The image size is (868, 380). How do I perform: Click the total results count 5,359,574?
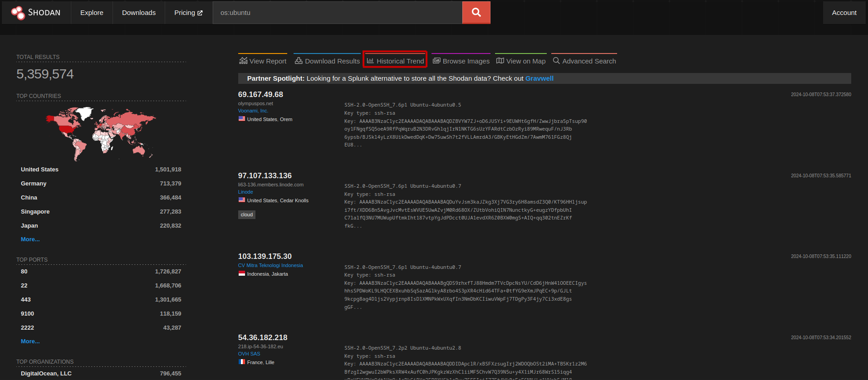[x=45, y=74]
